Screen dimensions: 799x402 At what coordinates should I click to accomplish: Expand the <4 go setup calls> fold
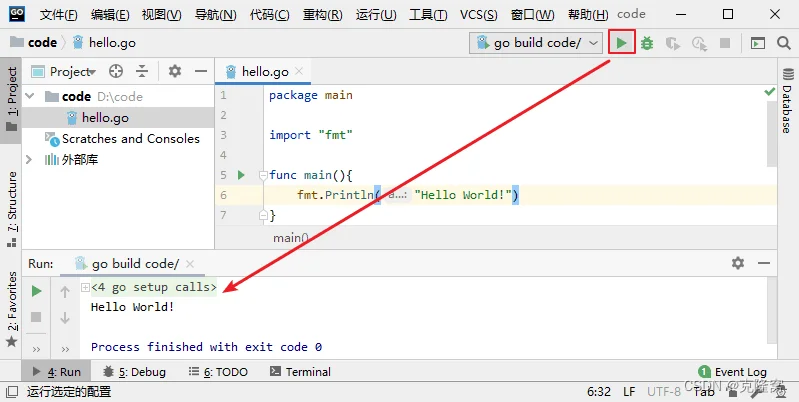pos(86,288)
